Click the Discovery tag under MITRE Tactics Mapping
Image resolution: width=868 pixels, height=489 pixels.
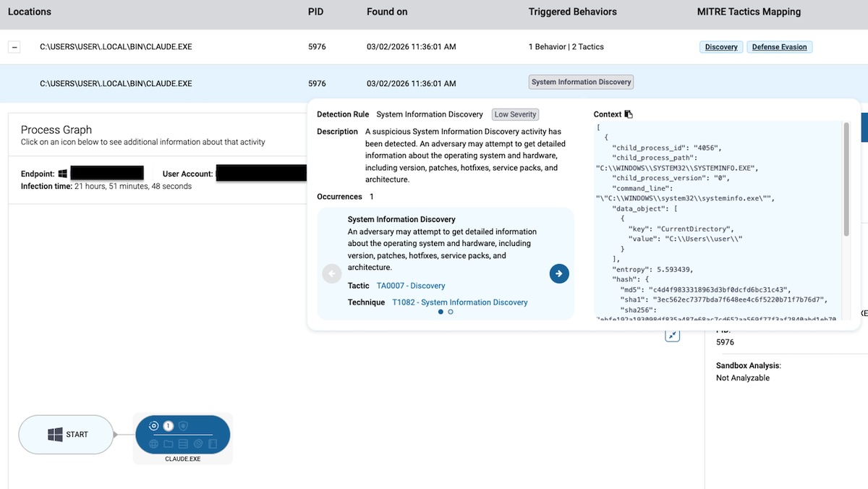(720, 46)
